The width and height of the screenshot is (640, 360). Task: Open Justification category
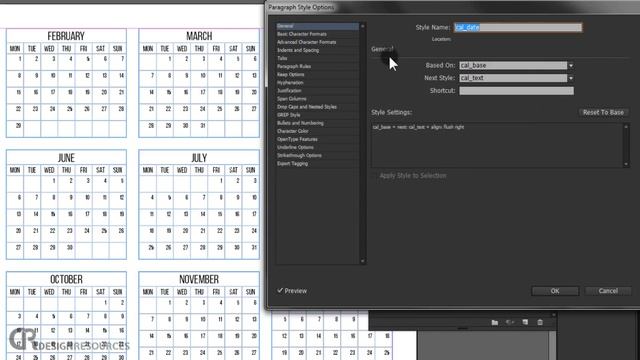[318, 91]
